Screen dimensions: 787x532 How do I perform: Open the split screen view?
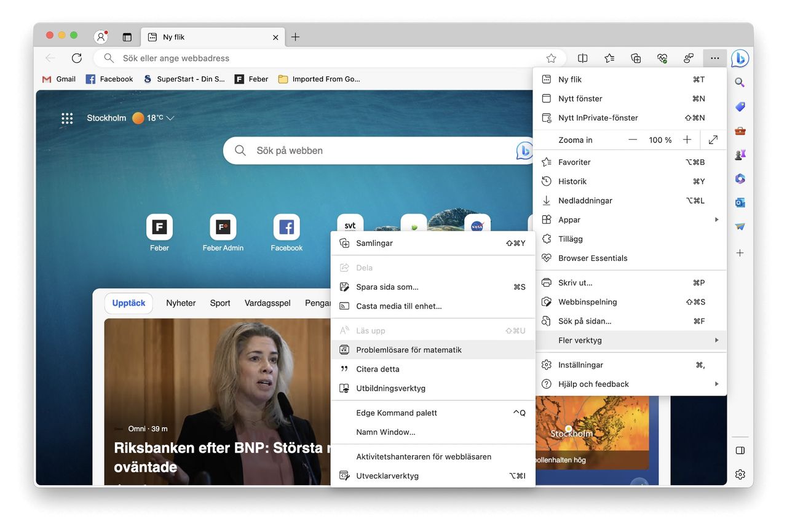point(582,58)
